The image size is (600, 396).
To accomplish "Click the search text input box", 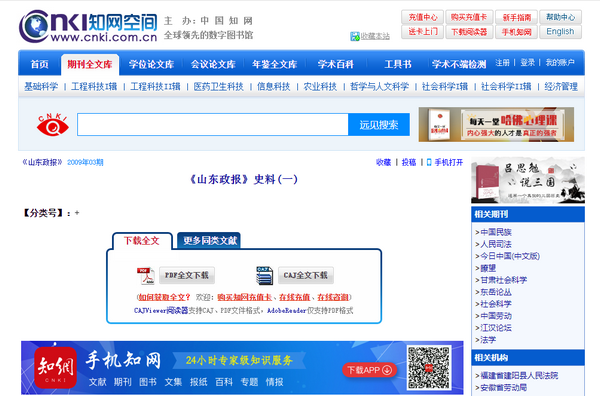I will (213, 124).
